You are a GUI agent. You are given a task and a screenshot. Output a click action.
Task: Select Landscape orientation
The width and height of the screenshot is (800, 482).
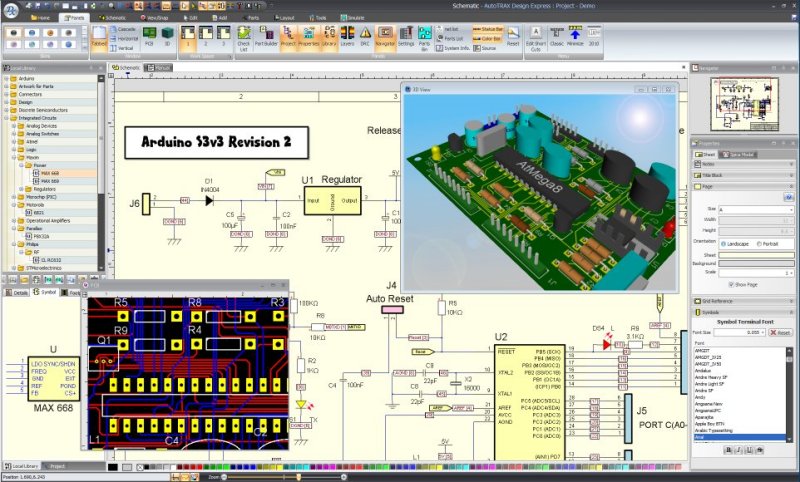pyautogui.click(x=735, y=244)
